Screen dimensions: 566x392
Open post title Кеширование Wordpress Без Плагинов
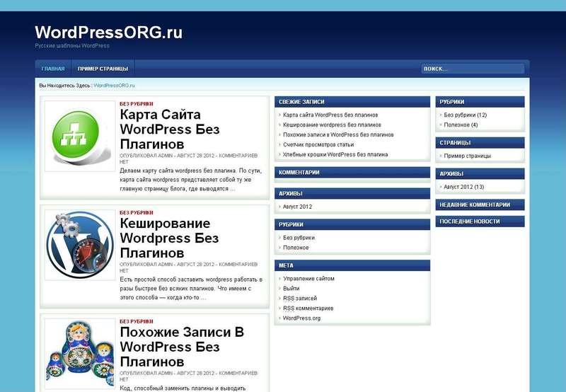pos(169,238)
